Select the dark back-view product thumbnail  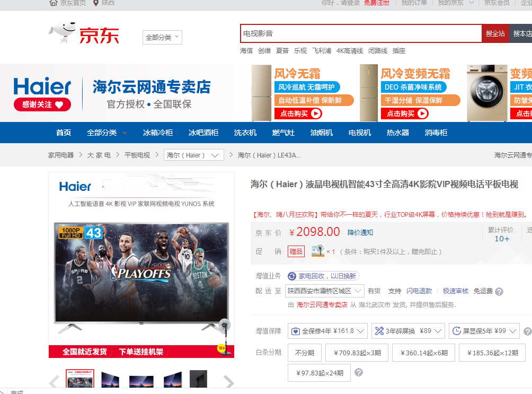pos(198,379)
